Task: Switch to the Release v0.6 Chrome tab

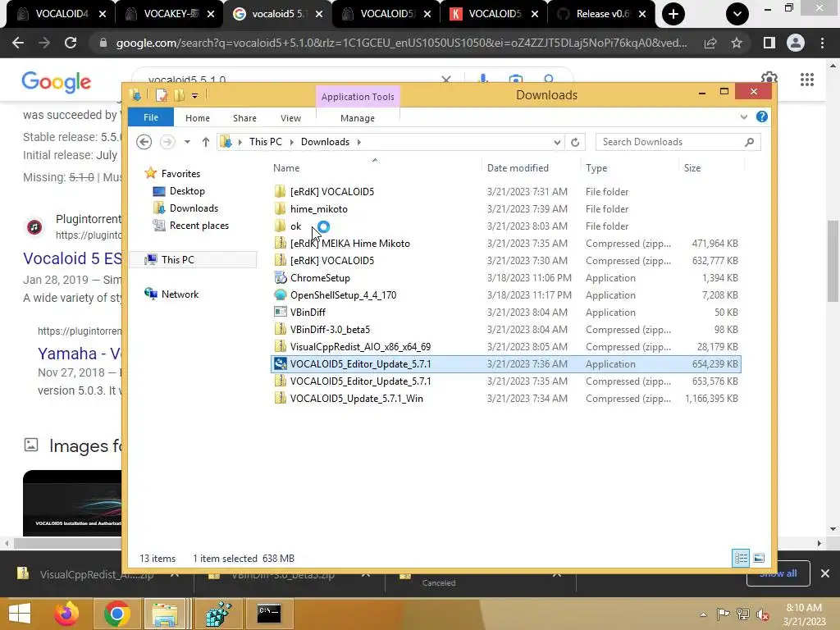Action: tap(601, 14)
